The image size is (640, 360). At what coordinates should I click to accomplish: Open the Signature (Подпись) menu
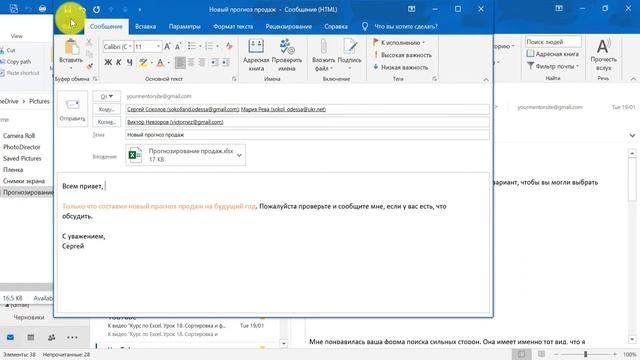tap(350, 55)
